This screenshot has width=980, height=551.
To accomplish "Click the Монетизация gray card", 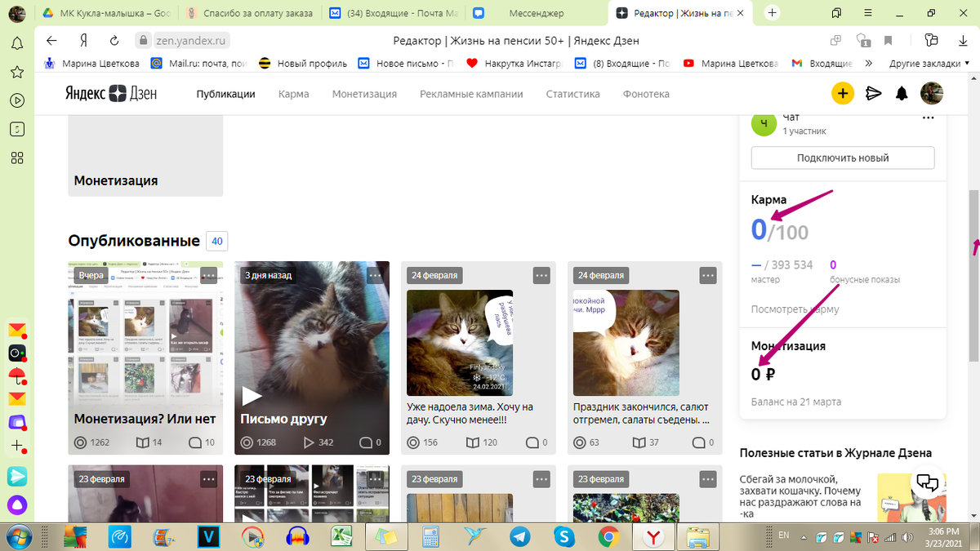I will pos(145,155).
